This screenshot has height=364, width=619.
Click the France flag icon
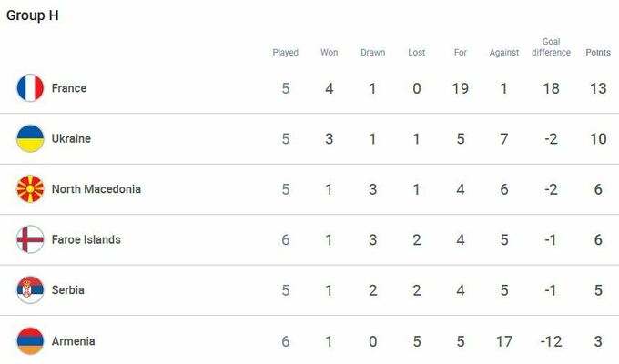tap(30, 88)
